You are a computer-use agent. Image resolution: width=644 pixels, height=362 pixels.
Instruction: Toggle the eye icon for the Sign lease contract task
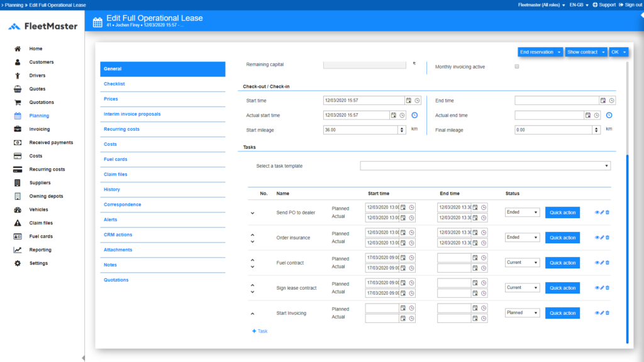click(597, 288)
